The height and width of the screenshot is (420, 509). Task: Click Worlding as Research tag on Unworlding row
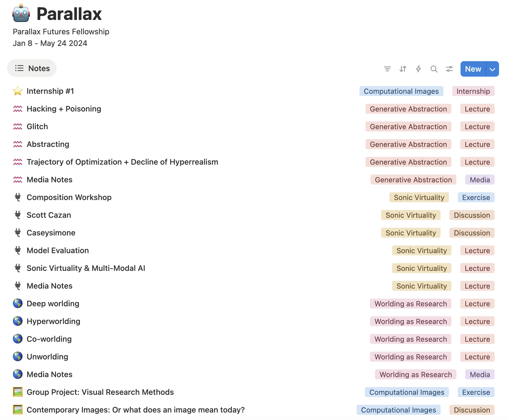click(411, 357)
